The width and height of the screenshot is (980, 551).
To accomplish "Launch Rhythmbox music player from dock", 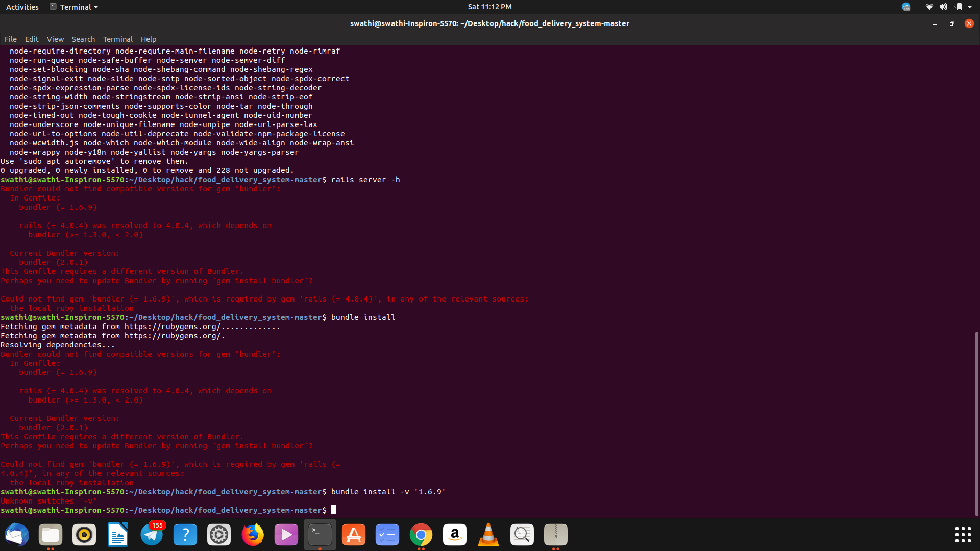I will coord(84,535).
